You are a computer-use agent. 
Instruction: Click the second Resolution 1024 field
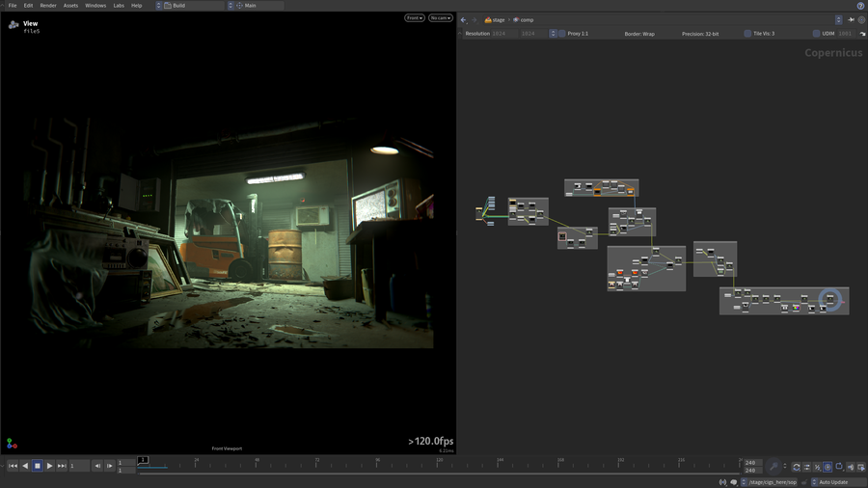(533, 34)
